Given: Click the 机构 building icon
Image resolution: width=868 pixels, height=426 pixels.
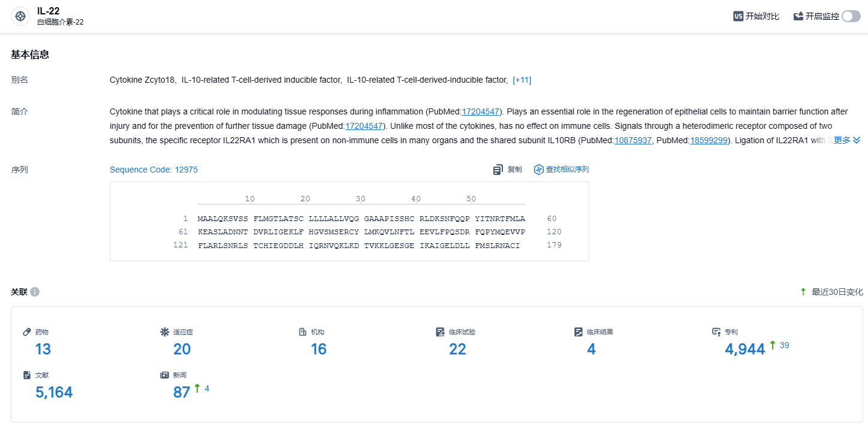Looking at the screenshot, I should pyautogui.click(x=303, y=332).
